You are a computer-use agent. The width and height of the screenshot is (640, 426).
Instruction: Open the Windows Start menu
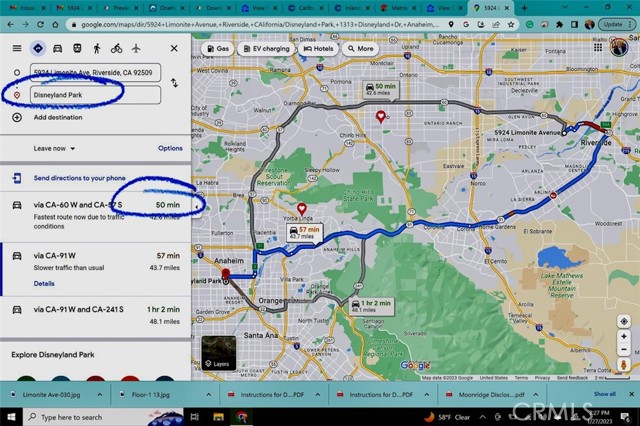click(11, 417)
